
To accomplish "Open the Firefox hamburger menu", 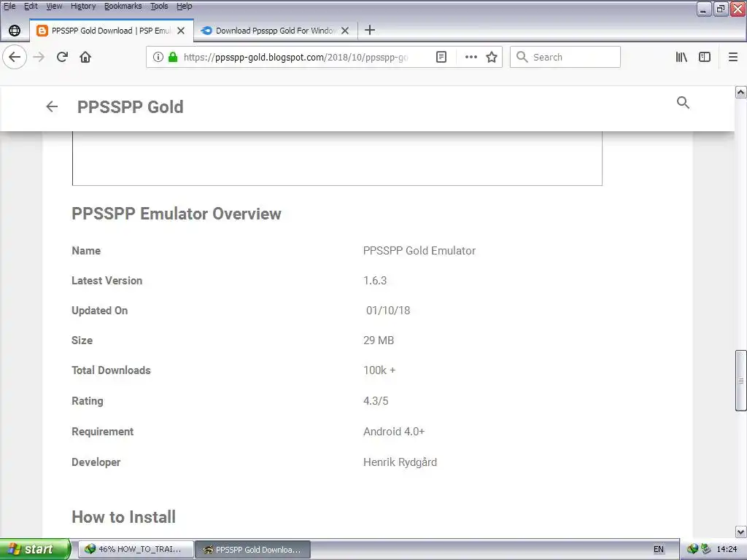I will point(733,57).
